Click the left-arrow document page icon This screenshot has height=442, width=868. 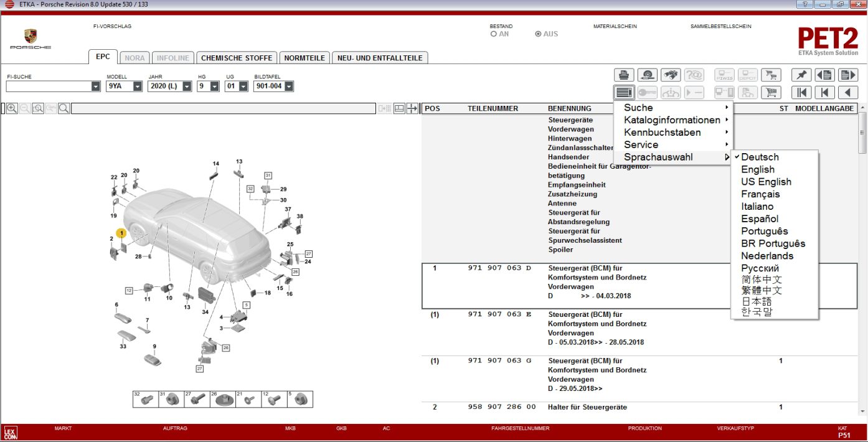point(825,75)
